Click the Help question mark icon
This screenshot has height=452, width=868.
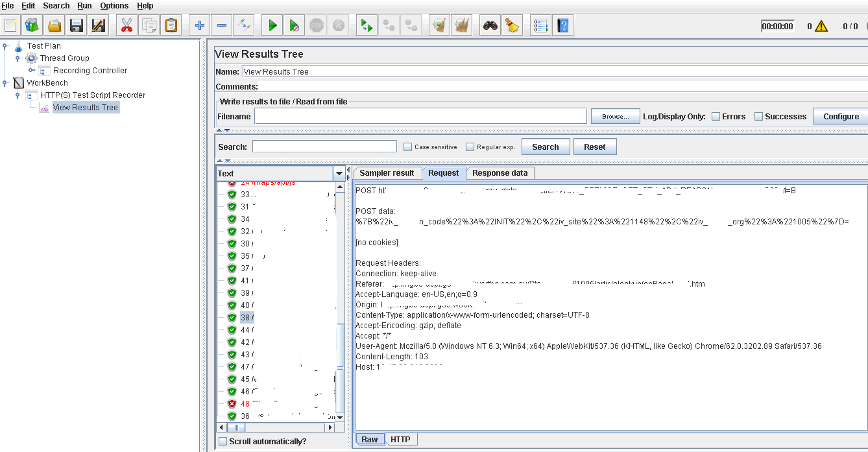pyautogui.click(x=562, y=25)
